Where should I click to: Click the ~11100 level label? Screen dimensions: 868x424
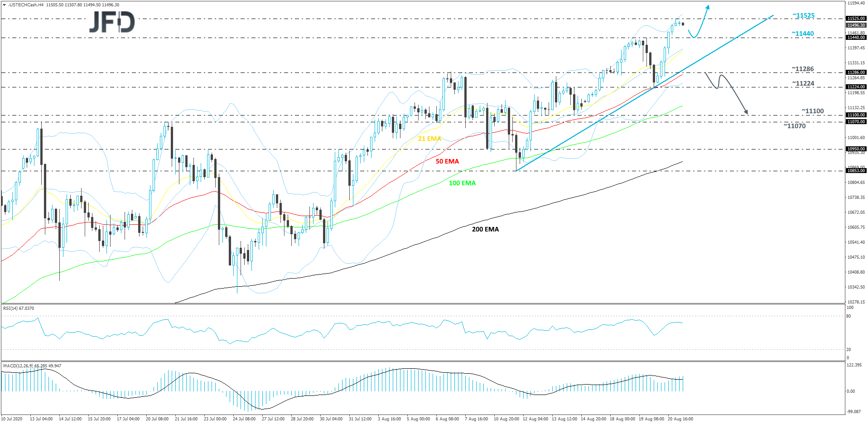coord(813,111)
